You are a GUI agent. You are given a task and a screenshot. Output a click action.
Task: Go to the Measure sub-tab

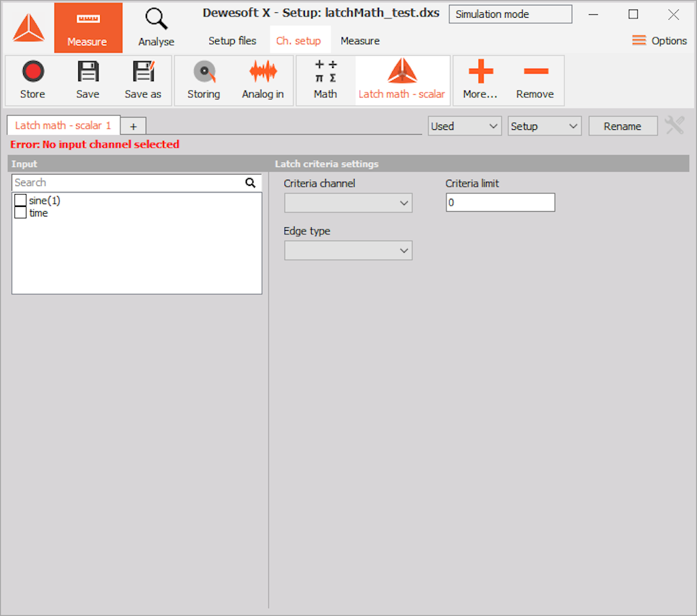point(360,41)
